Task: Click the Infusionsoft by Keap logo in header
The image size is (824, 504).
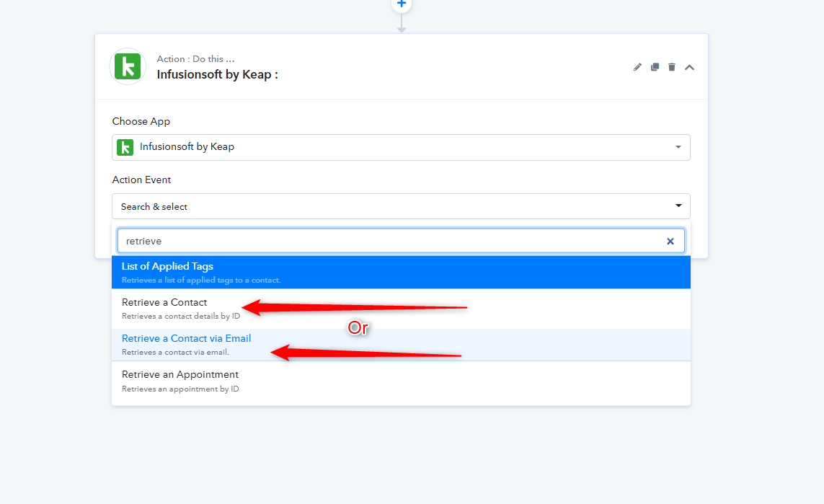Action: [x=127, y=67]
